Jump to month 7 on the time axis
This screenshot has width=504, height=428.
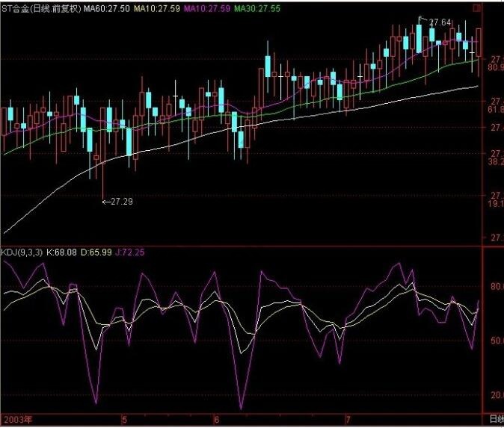click(x=348, y=420)
